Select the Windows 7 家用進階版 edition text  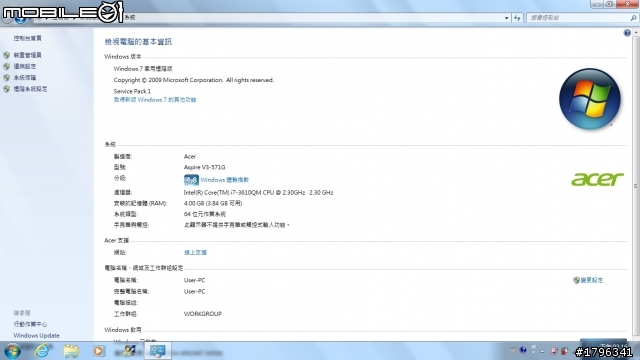[143, 69]
